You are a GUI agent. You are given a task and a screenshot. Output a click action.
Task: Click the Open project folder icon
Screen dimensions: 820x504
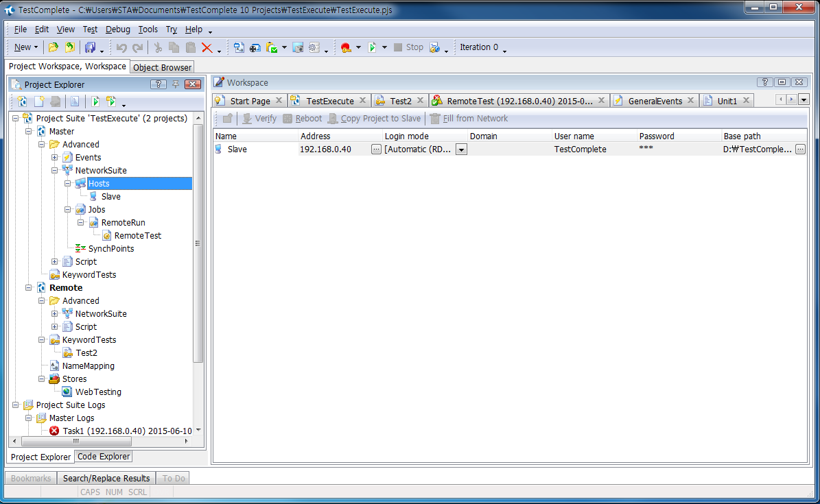[54, 47]
